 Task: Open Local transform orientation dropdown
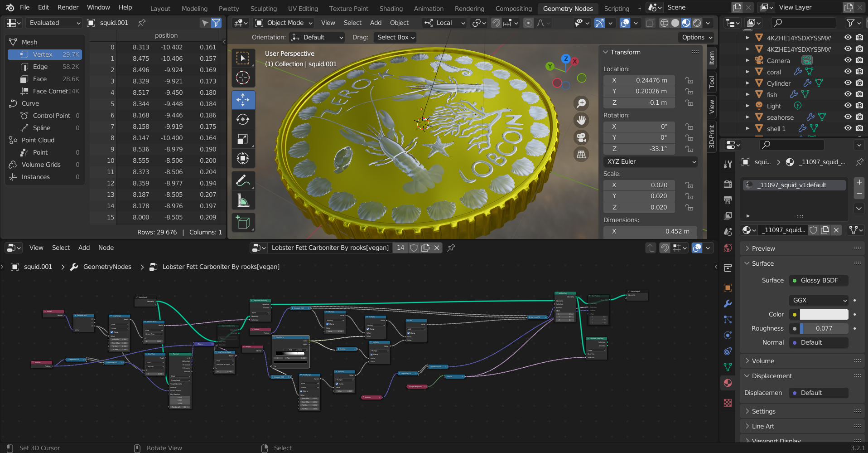click(x=444, y=23)
